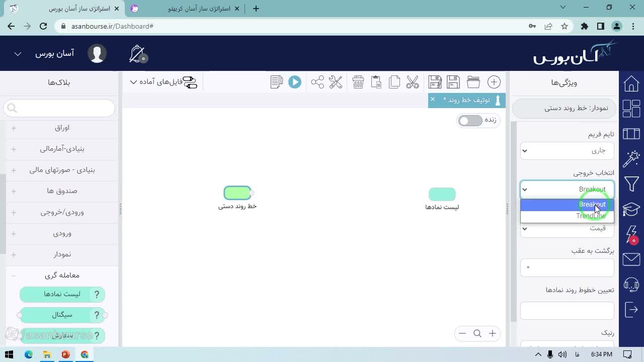Open the folder icon in the toolbar
Image resolution: width=644 pixels, height=362 pixels.
(473, 82)
